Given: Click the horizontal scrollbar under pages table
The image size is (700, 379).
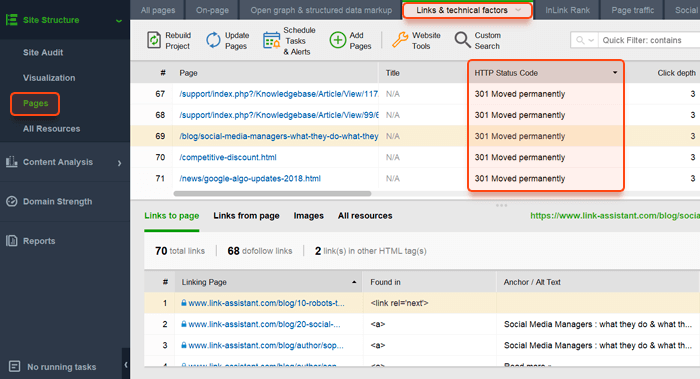Looking at the screenshot, I should coord(272,194).
